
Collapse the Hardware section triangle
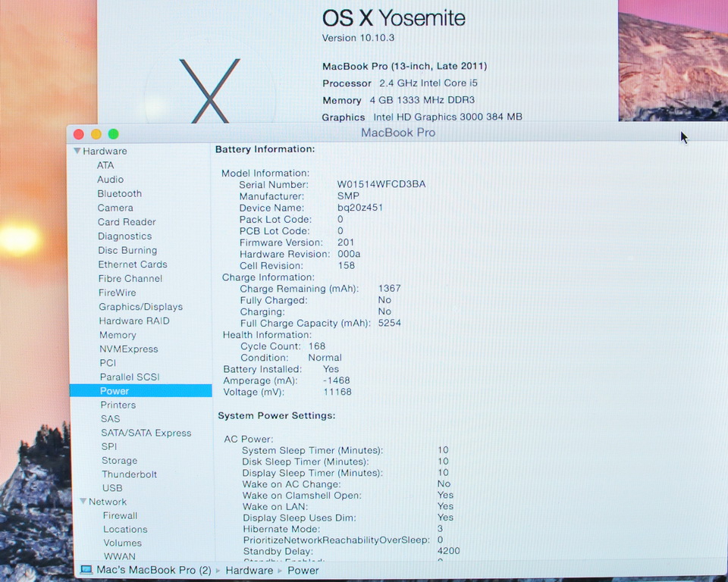coord(77,151)
